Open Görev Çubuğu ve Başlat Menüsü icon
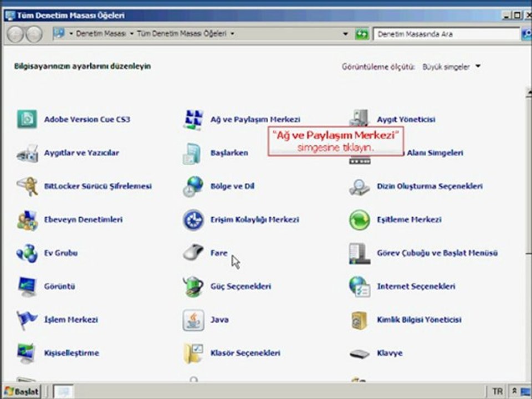 click(x=359, y=253)
